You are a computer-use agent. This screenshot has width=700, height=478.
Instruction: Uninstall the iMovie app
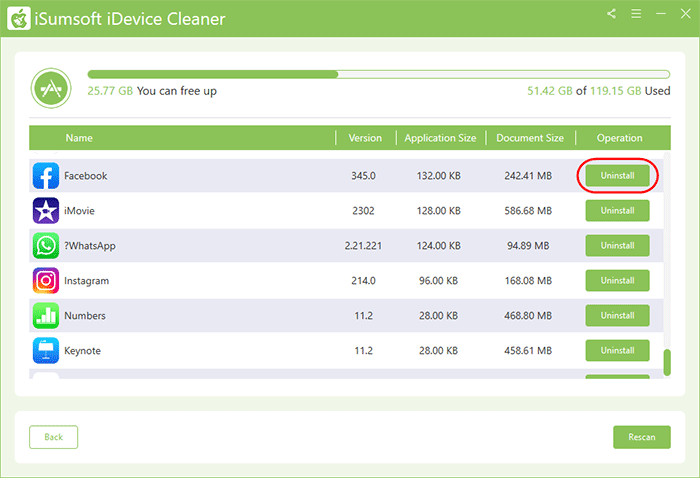point(617,211)
